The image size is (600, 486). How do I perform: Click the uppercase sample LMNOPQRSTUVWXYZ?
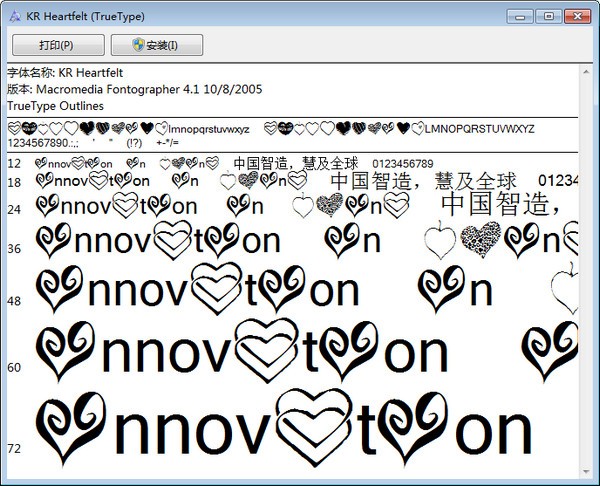coord(479,129)
